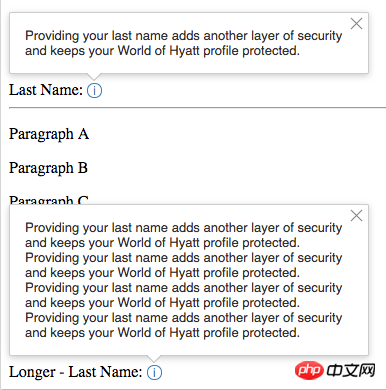Click the 中文网 watermark text
This screenshot has width=386, height=390.
coord(351,370)
